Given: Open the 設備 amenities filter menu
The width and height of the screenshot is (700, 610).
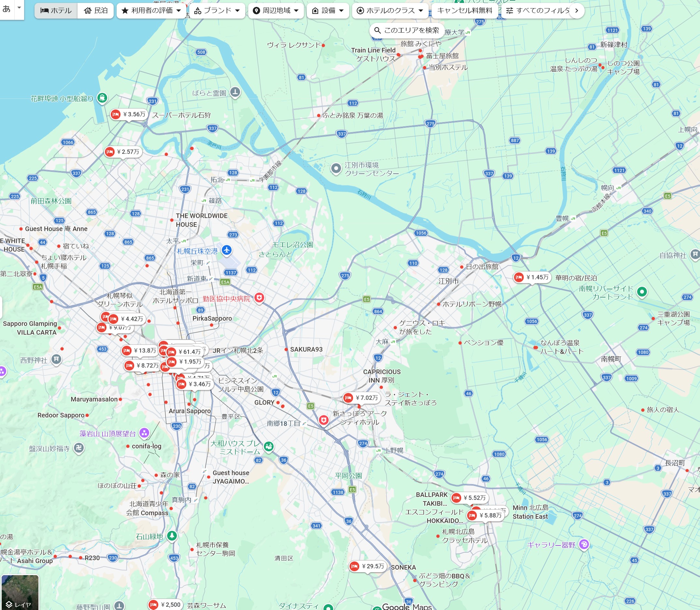Looking at the screenshot, I should click(x=328, y=10).
